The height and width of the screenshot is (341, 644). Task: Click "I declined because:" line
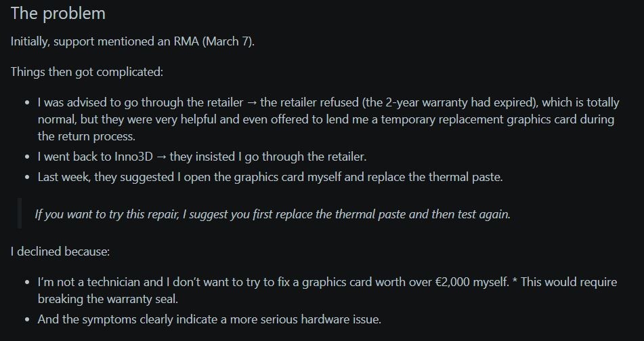pyautogui.click(x=60, y=252)
